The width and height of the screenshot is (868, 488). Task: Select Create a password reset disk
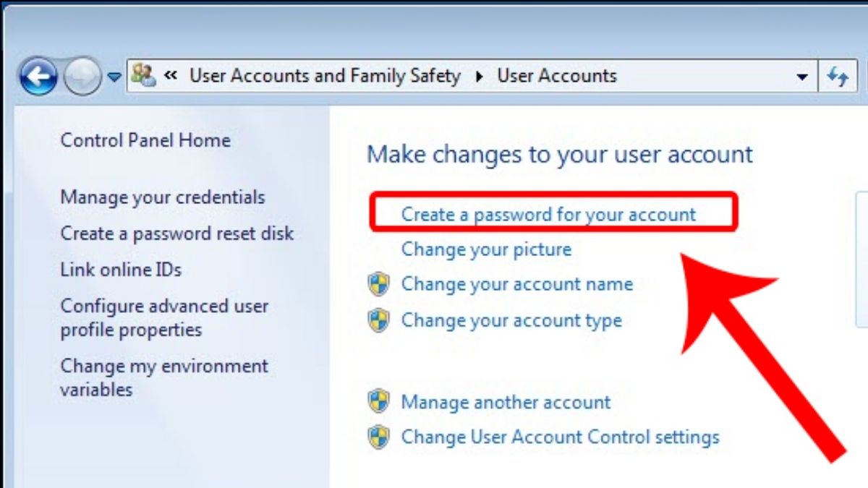[177, 234]
